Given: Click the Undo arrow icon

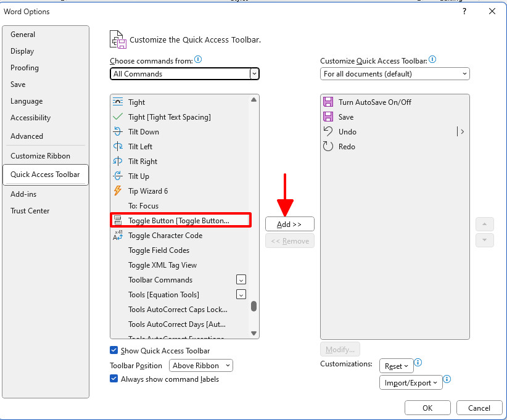Looking at the screenshot, I should click(x=328, y=131).
